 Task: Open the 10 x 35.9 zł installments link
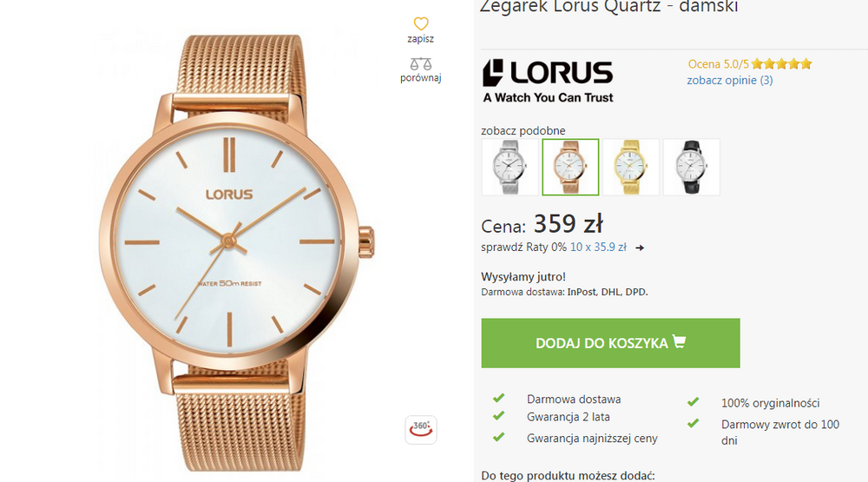[x=598, y=248]
